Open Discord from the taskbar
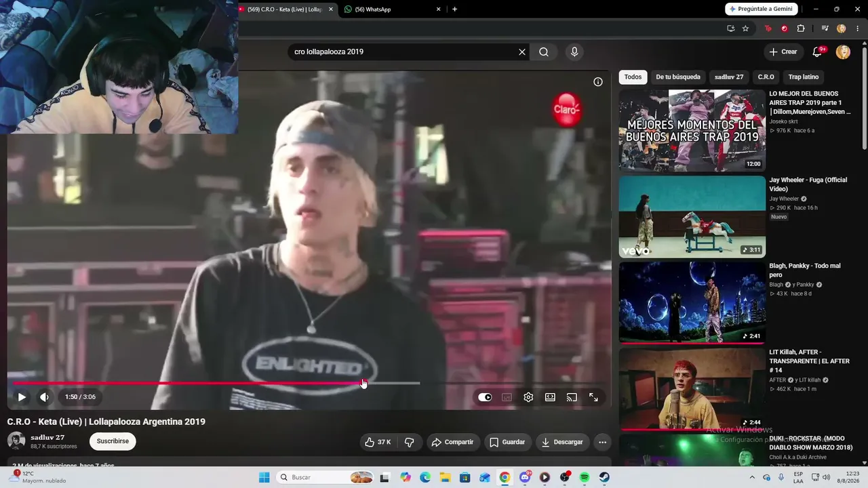The image size is (868, 488). pos(525,477)
